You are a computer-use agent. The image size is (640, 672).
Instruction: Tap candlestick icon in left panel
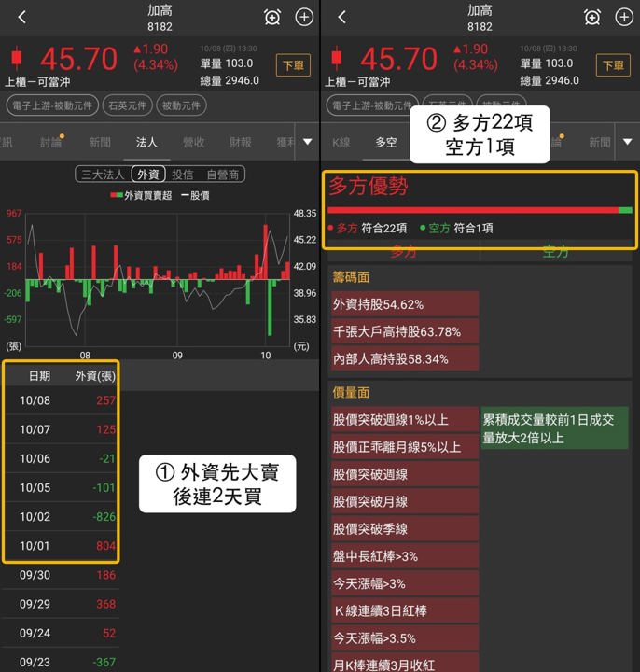point(17,58)
